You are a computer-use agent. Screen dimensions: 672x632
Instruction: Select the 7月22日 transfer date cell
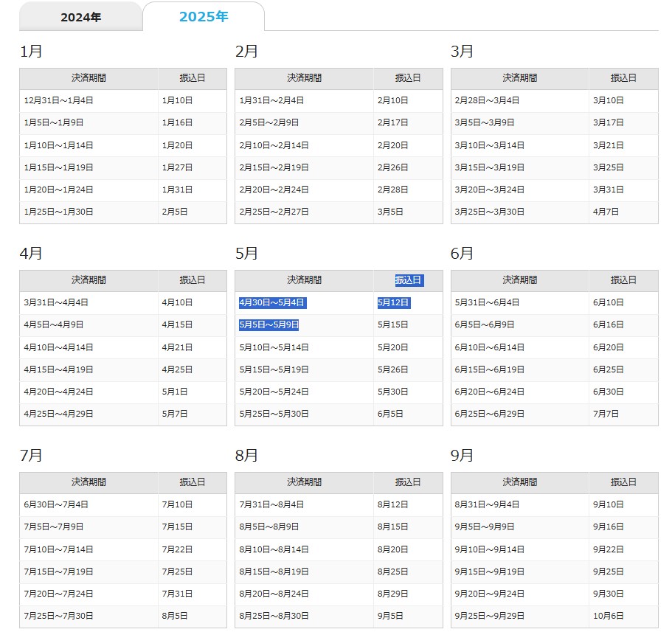(177, 549)
